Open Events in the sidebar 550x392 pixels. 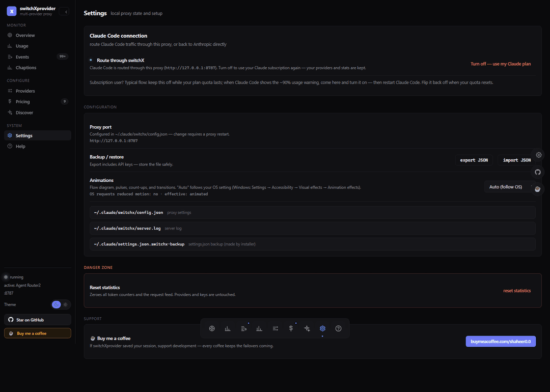coord(38,57)
